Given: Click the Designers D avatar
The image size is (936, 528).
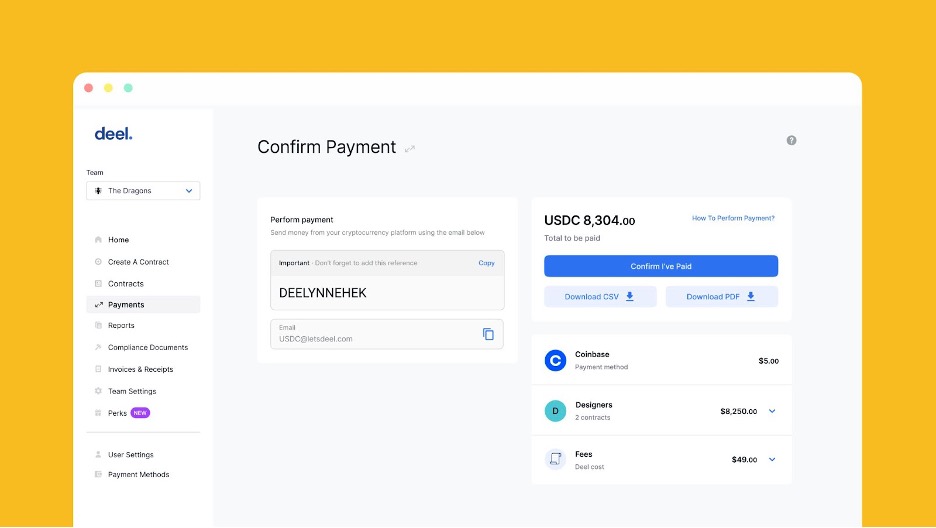Looking at the screenshot, I should (555, 411).
